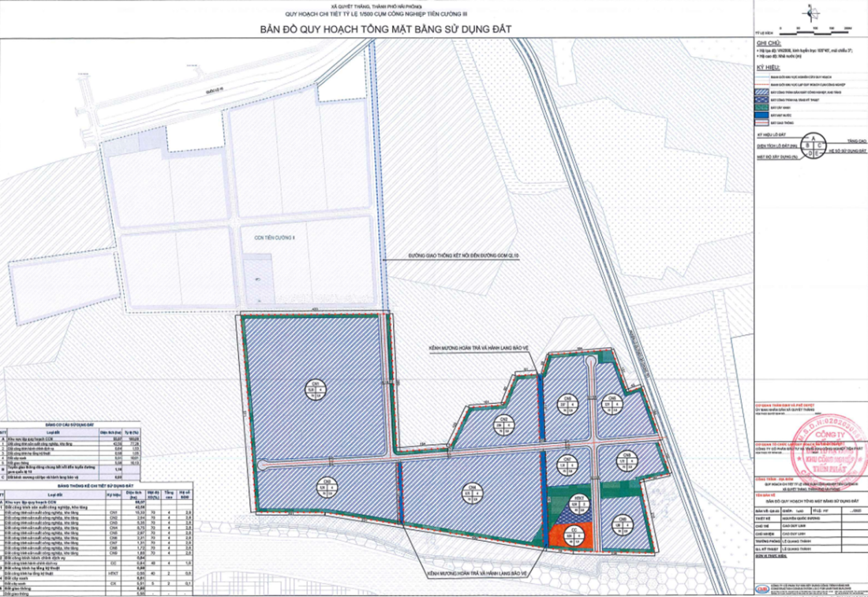Select the CN3 lot marker
Screen dimensions: 868x597
tap(326, 488)
